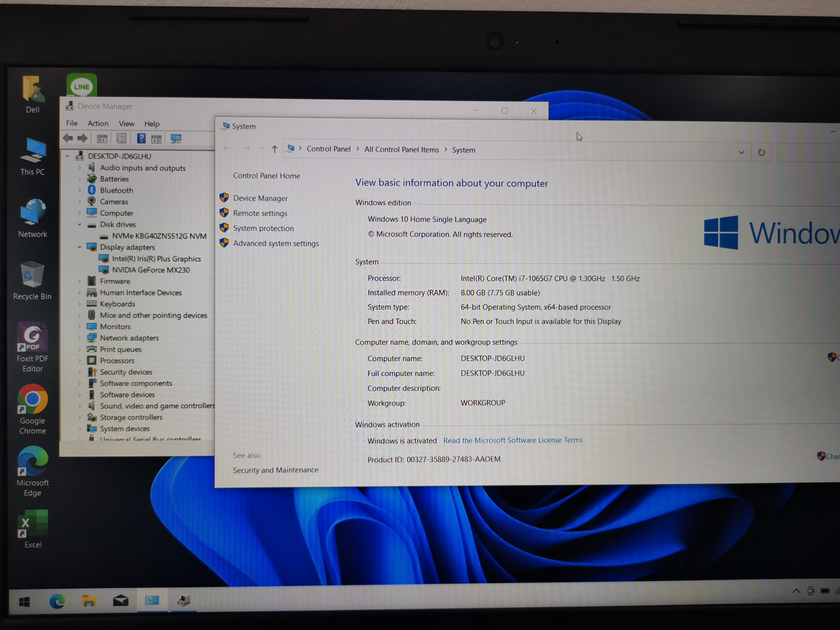The width and height of the screenshot is (840, 630).
Task: Open the View menu in Device Manager
Action: 126,123
